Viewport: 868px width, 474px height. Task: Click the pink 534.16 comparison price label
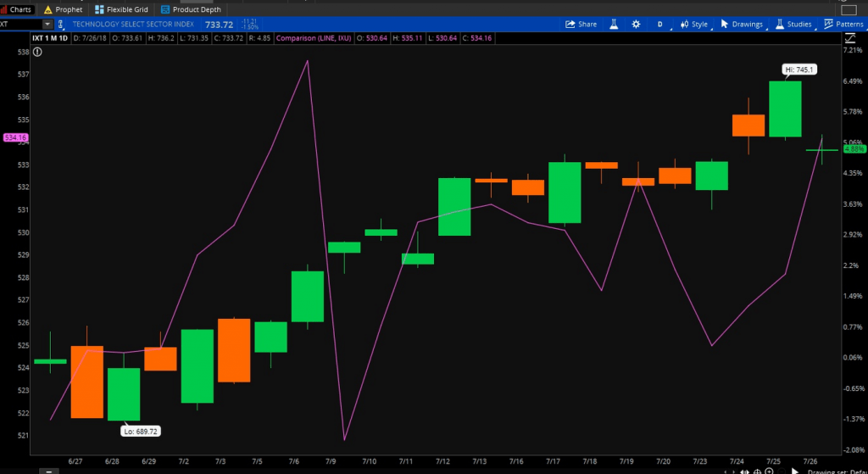pyautogui.click(x=15, y=137)
